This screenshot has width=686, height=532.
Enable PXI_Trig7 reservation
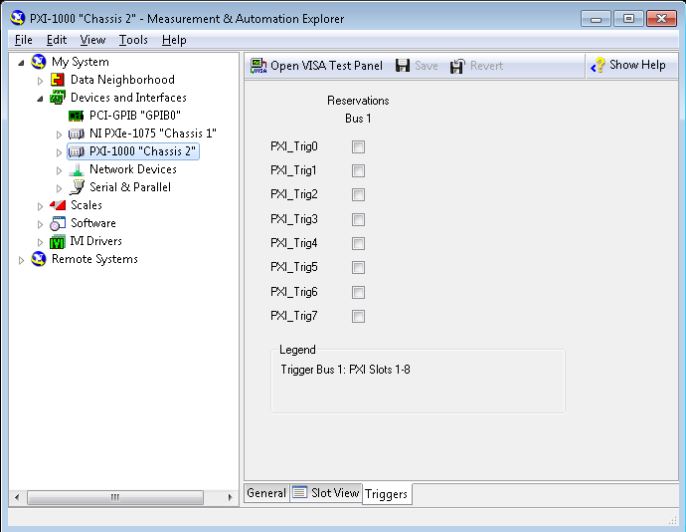tap(358, 316)
